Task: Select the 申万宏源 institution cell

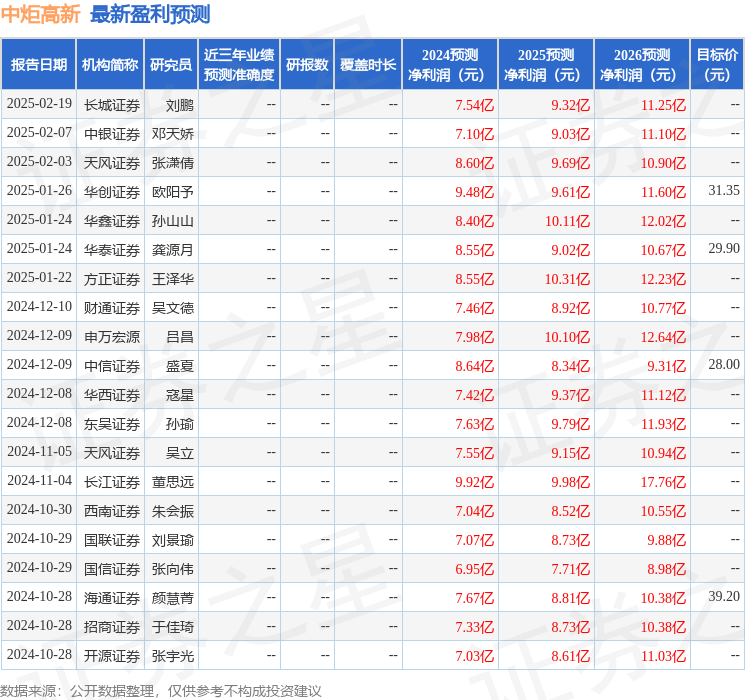Action: (x=112, y=337)
